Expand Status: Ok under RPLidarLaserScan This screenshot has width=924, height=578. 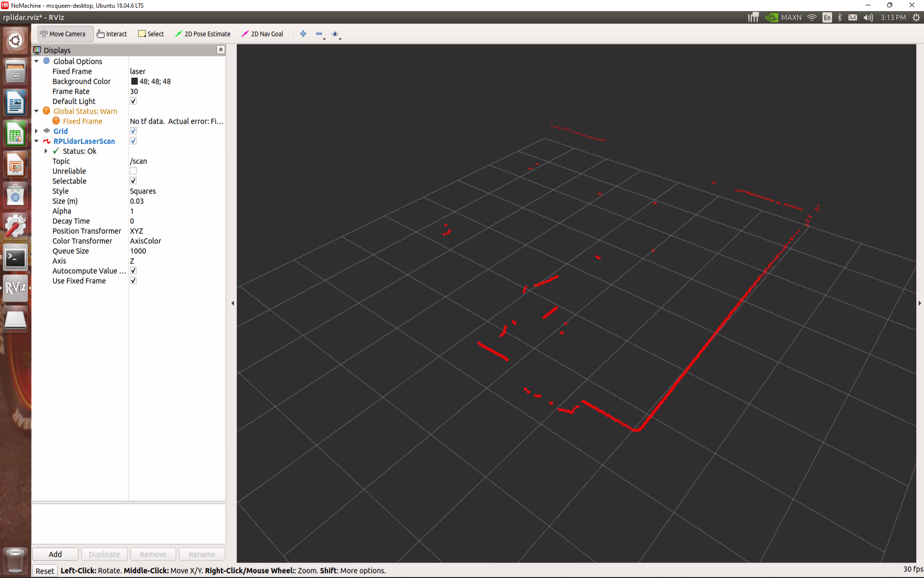(46, 151)
